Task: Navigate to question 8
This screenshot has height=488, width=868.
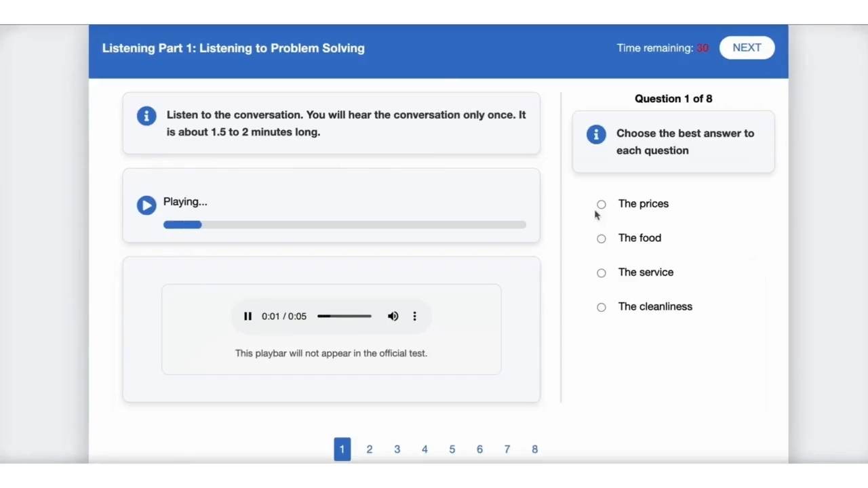Action: click(534, 449)
